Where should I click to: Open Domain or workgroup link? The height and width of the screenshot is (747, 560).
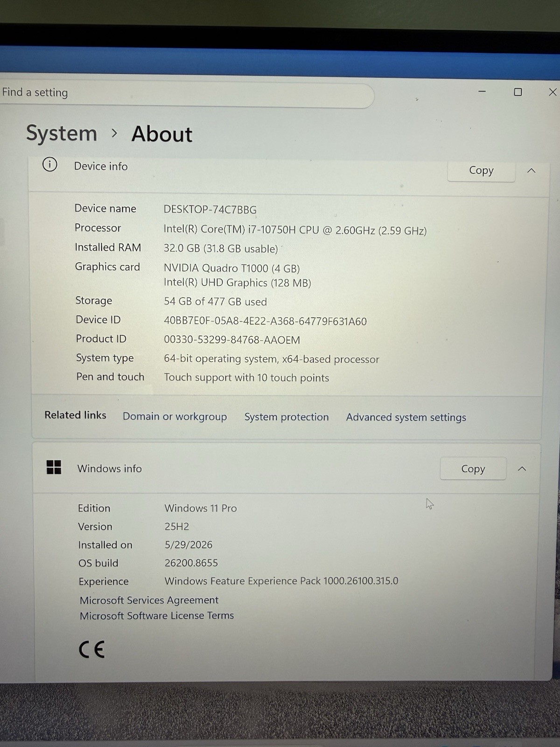pos(175,416)
